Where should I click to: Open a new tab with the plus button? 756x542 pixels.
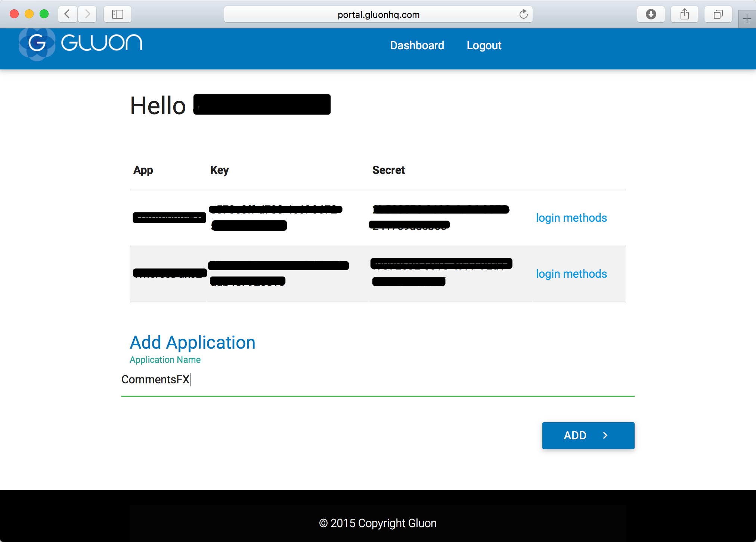coord(747,19)
